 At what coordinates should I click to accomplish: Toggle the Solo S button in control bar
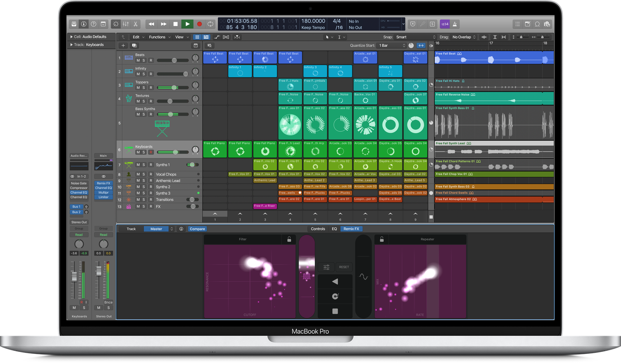coord(432,24)
